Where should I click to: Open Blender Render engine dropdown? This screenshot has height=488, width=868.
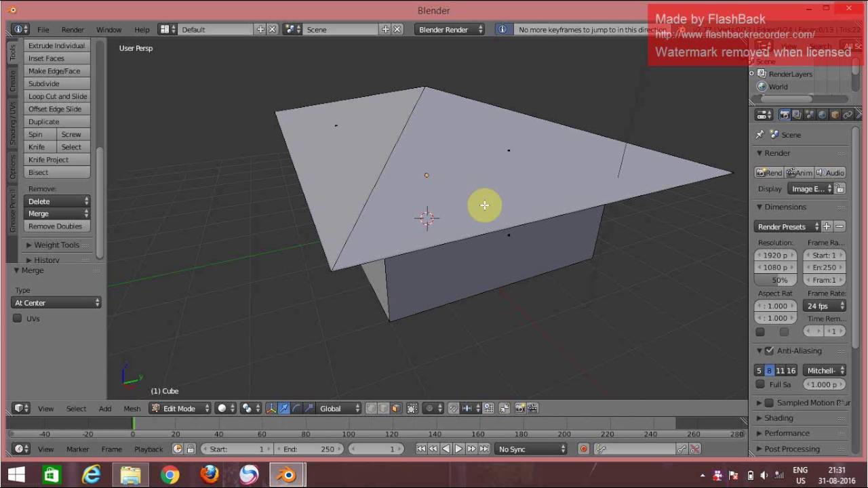450,29
